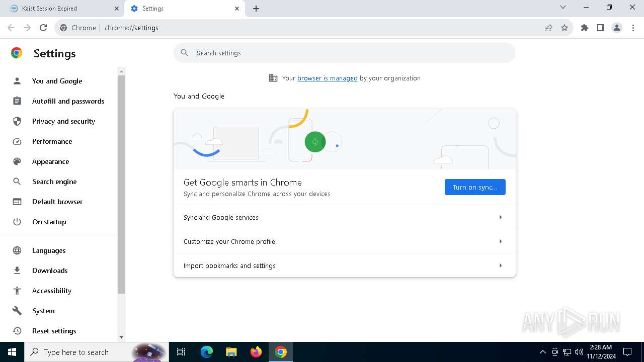
Task: Show hidden system tray icons chevron
Action: click(x=542, y=352)
